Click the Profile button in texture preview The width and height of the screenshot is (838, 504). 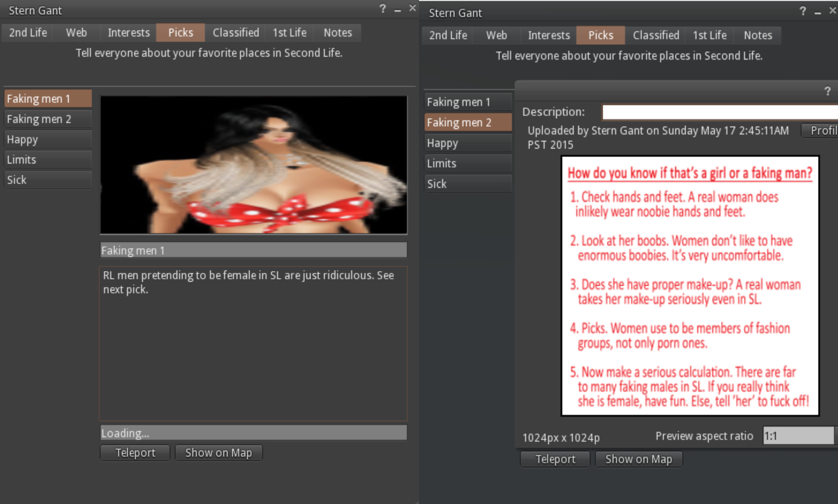point(820,131)
